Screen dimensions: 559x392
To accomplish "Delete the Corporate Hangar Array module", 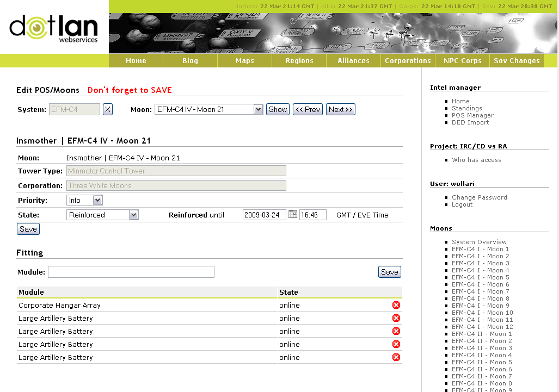I will tap(396, 305).
